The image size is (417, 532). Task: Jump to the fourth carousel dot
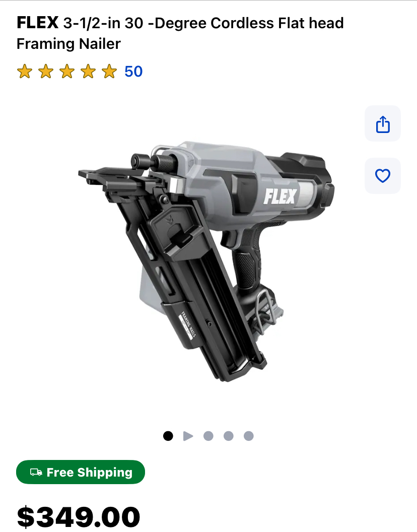point(228,436)
